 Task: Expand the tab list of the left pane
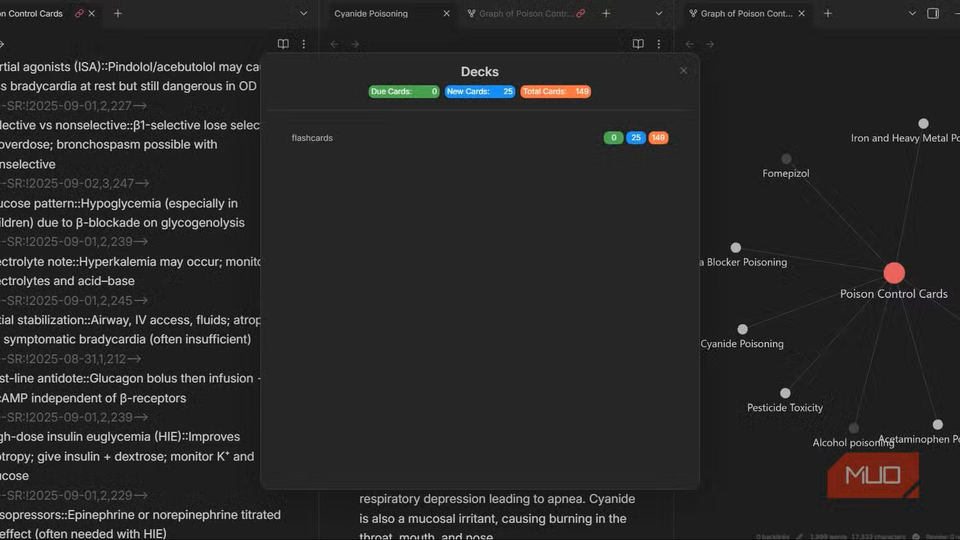(304, 14)
